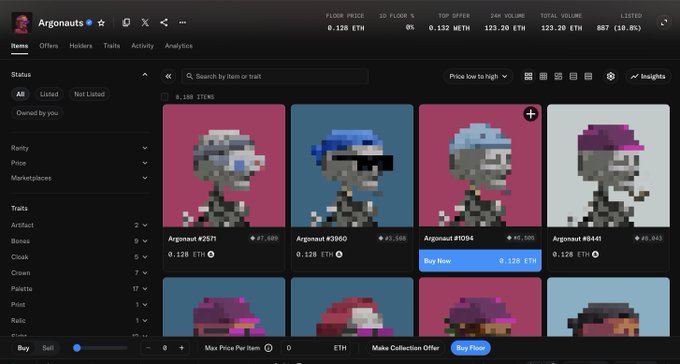680x364 pixels.
Task: Open the Argonaut #2571 title link
Action: 192,239
